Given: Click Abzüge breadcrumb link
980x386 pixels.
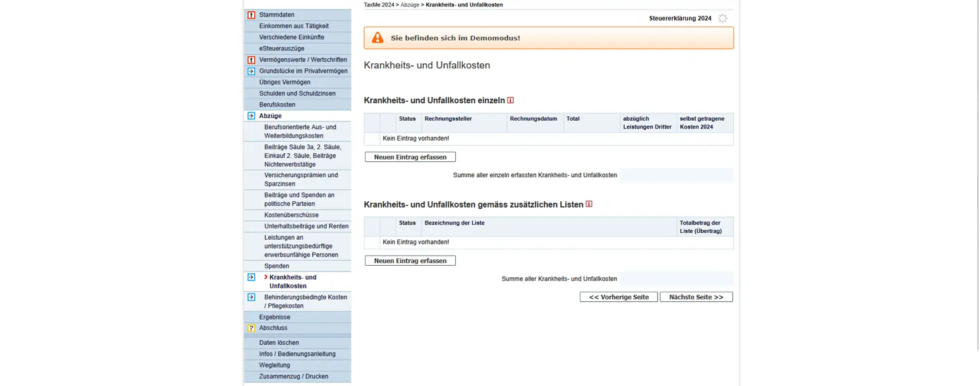Looking at the screenshot, I should coord(408,4).
